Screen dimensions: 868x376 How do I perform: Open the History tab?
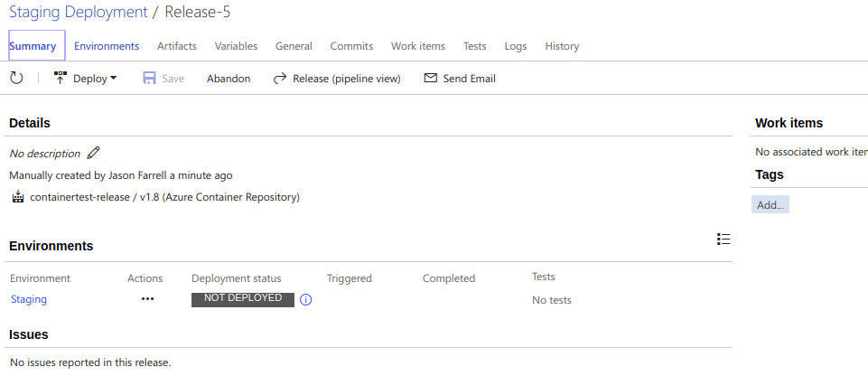coord(562,46)
